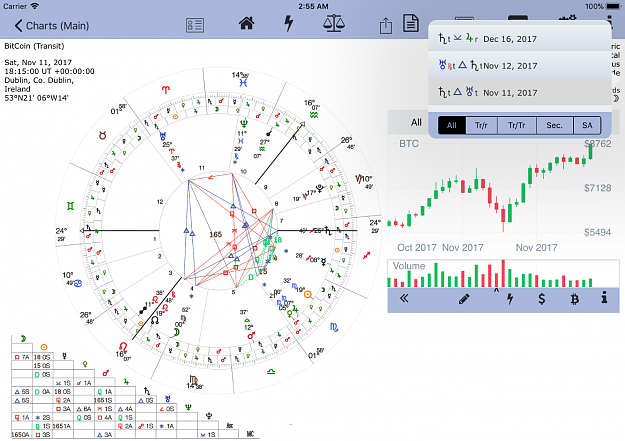Screen dimensions: 625x441
Task: Tap the BTC ticker label
Action: point(409,144)
